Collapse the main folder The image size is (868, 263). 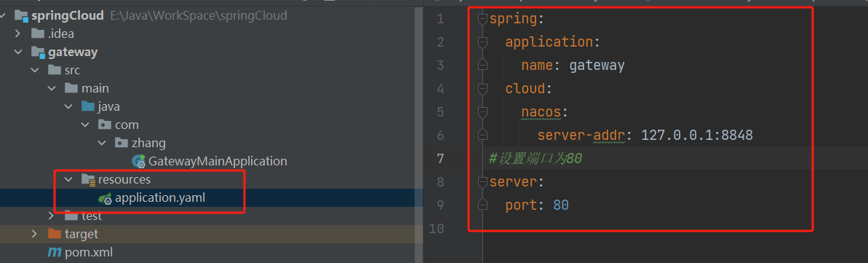coord(52,88)
